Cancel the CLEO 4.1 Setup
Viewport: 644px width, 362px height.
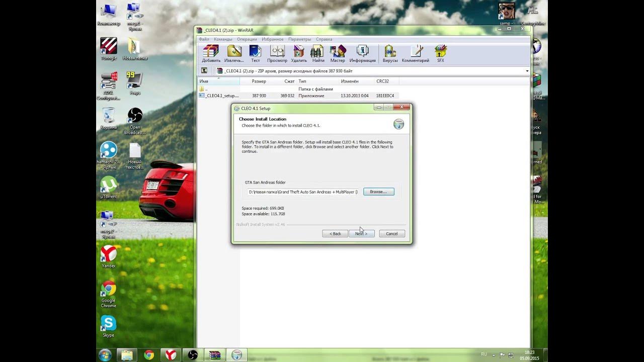[x=392, y=233]
